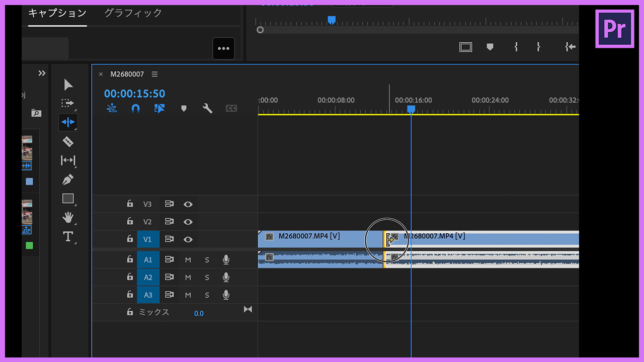Toggle closed captions CC button
644x362 pixels.
coord(231,108)
